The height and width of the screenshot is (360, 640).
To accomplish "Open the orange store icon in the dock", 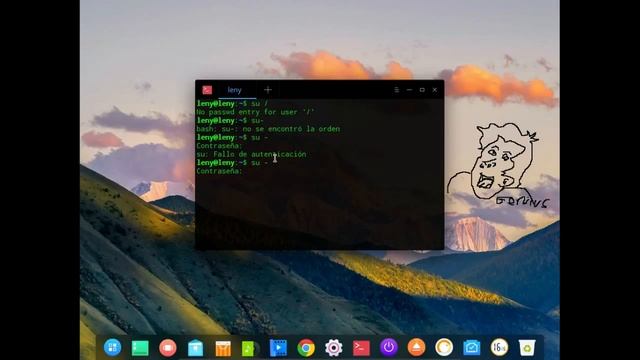I will tap(223, 348).
